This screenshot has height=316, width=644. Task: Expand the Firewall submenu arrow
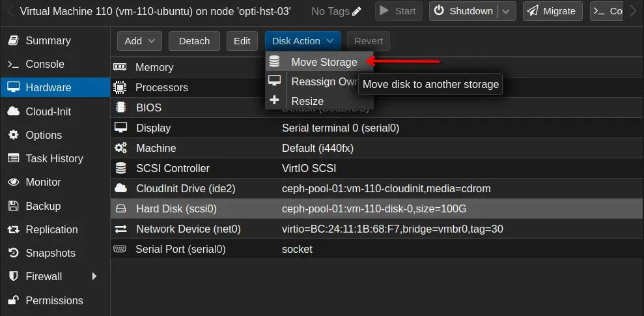tap(94, 276)
